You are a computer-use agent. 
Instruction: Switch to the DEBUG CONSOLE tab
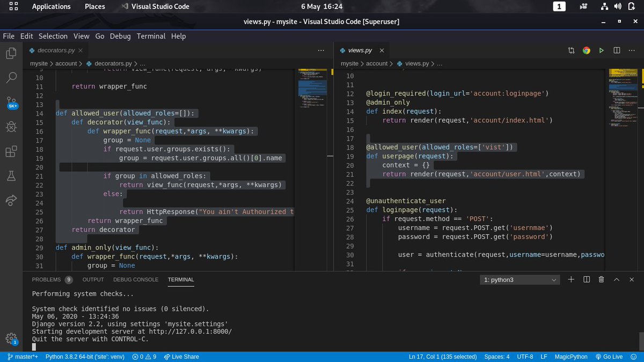pyautogui.click(x=136, y=279)
